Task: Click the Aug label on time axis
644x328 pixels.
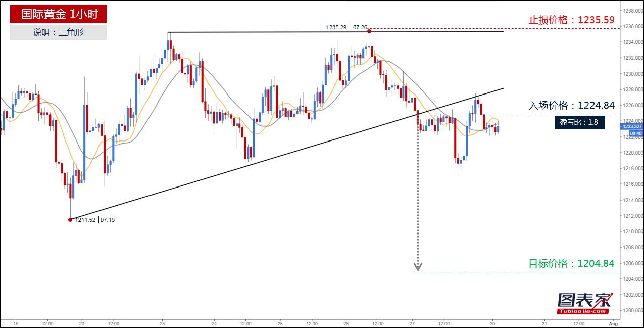Action: tap(614, 323)
